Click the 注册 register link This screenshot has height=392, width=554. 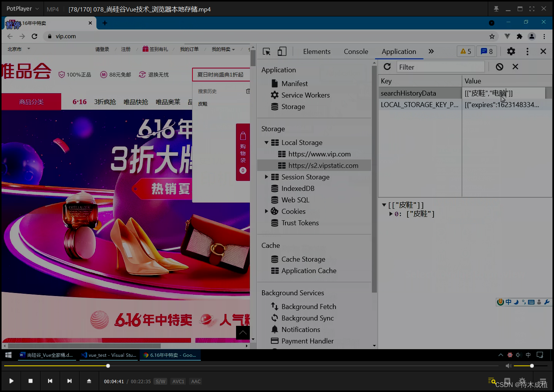[x=126, y=49]
